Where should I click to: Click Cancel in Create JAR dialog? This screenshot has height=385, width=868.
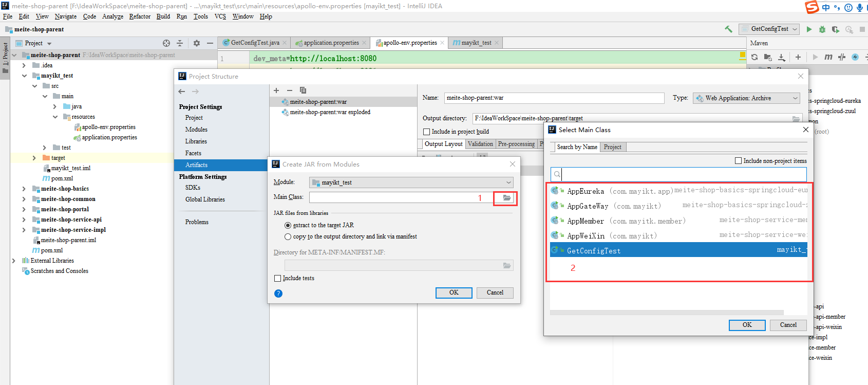click(495, 292)
